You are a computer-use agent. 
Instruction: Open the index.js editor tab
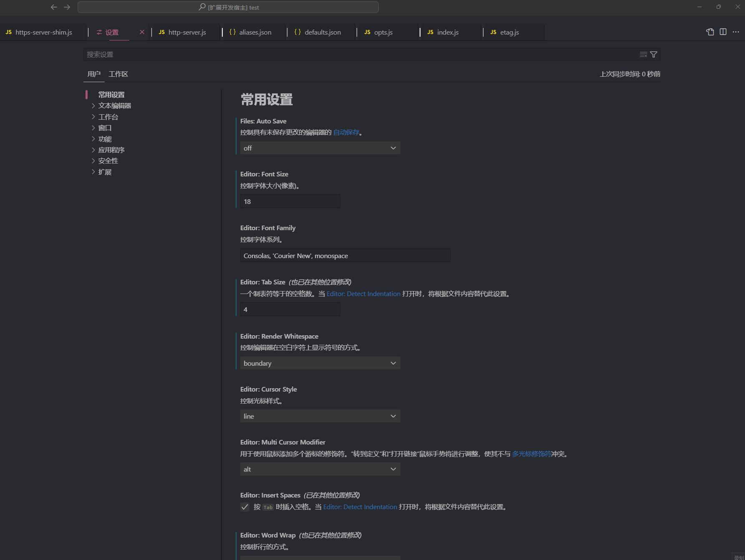coord(451,32)
